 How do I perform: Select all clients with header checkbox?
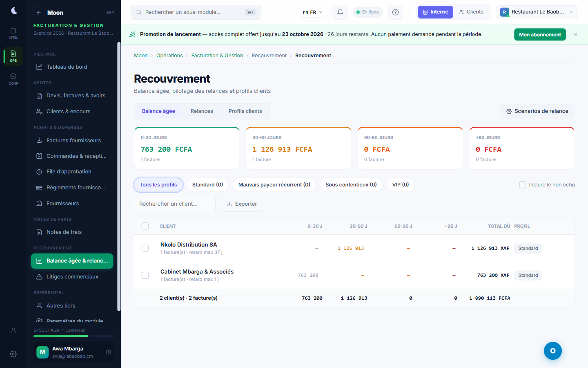tap(145, 226)
